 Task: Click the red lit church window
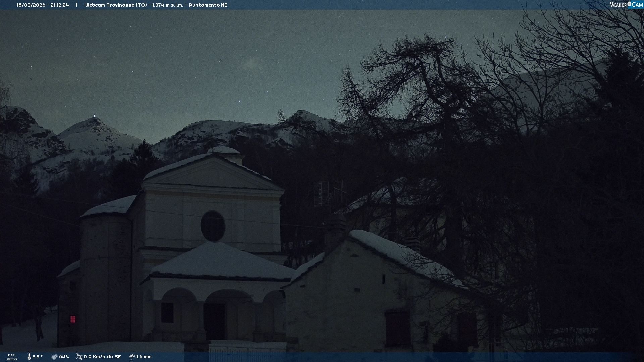pyautogui.click(x=73, y=319)
